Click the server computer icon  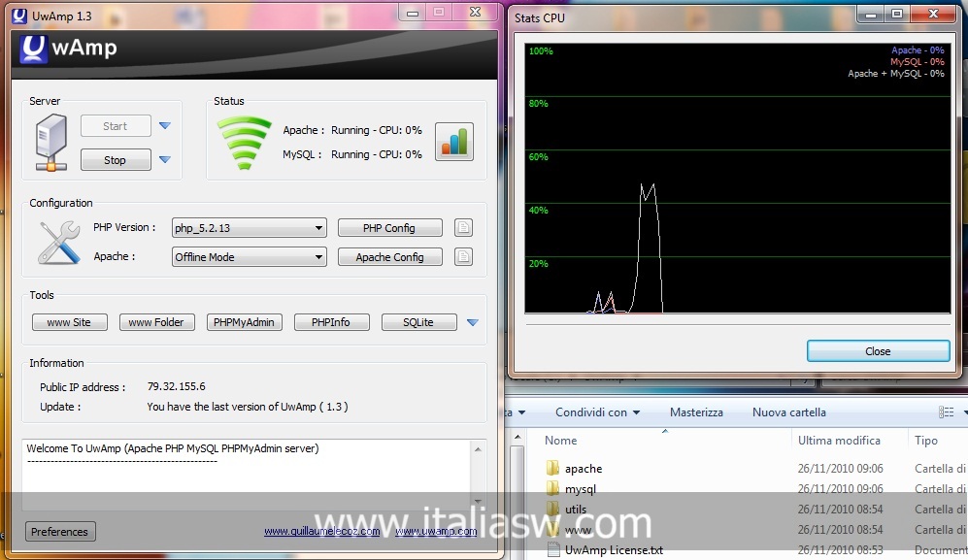[x=50, y=143]
